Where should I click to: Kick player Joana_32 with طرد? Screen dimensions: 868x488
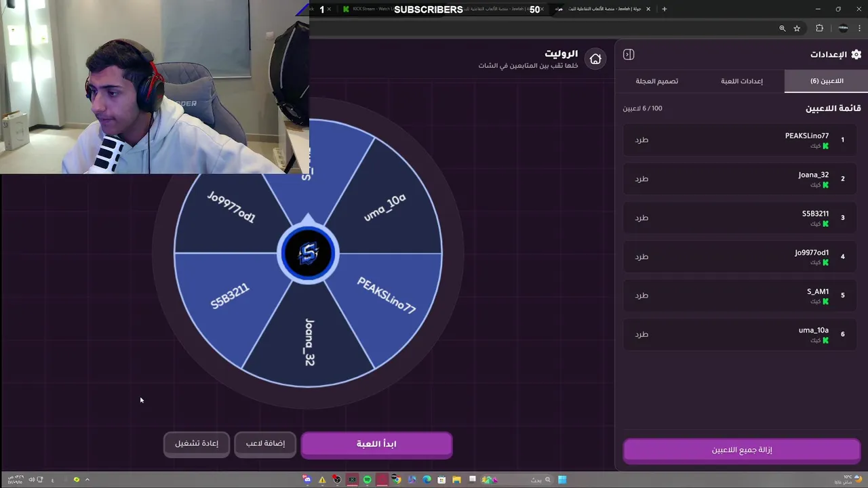[642, 179]
